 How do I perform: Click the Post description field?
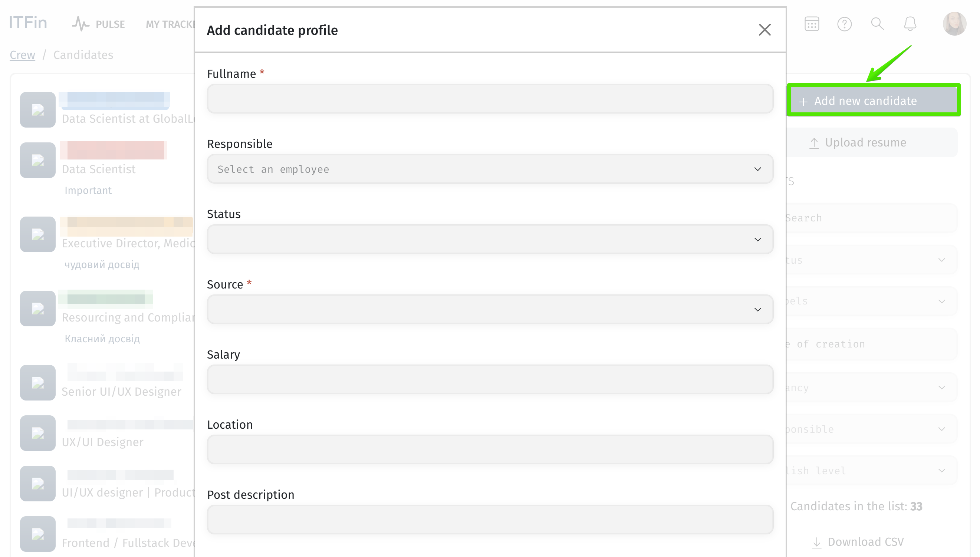point(489,519)
